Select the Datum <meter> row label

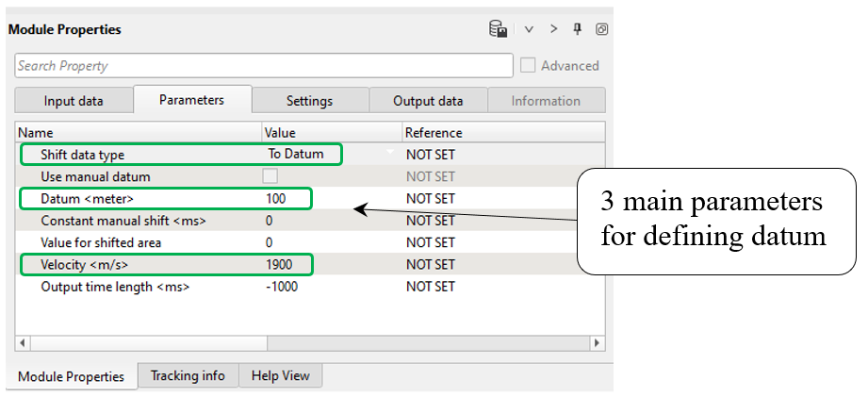tap(87, 198)
